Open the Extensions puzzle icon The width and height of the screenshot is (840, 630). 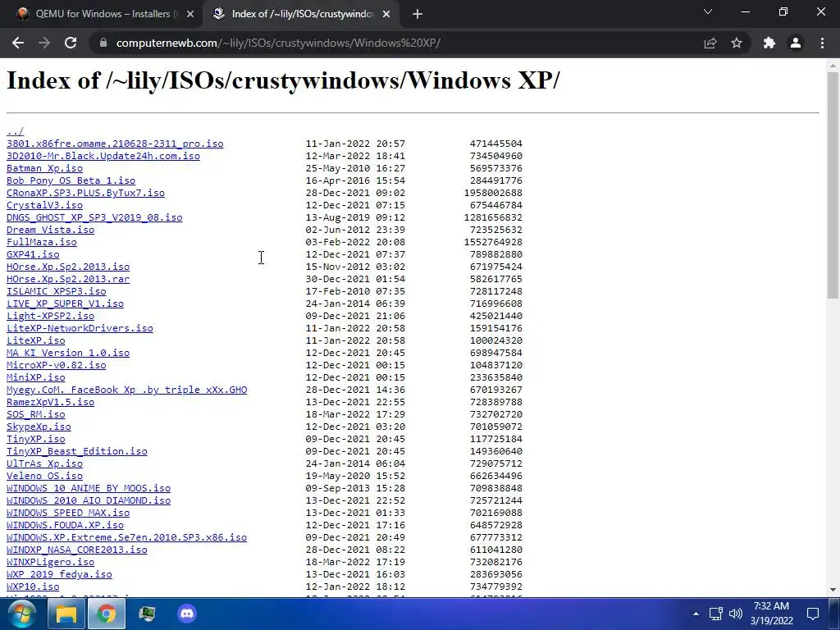(x=769, y=43)
